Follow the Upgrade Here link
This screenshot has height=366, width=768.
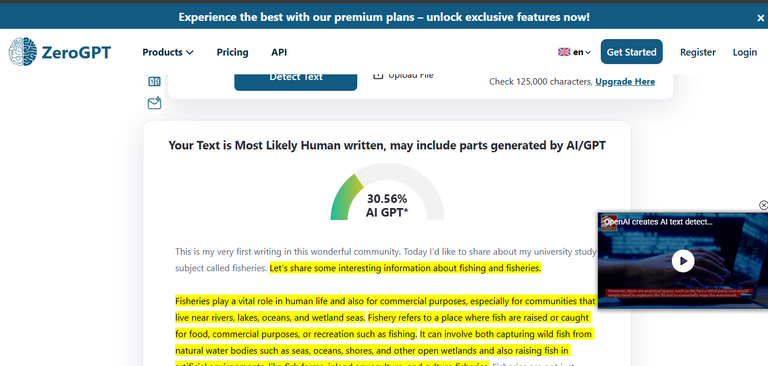pyautogui.click(x=625, y=82)
